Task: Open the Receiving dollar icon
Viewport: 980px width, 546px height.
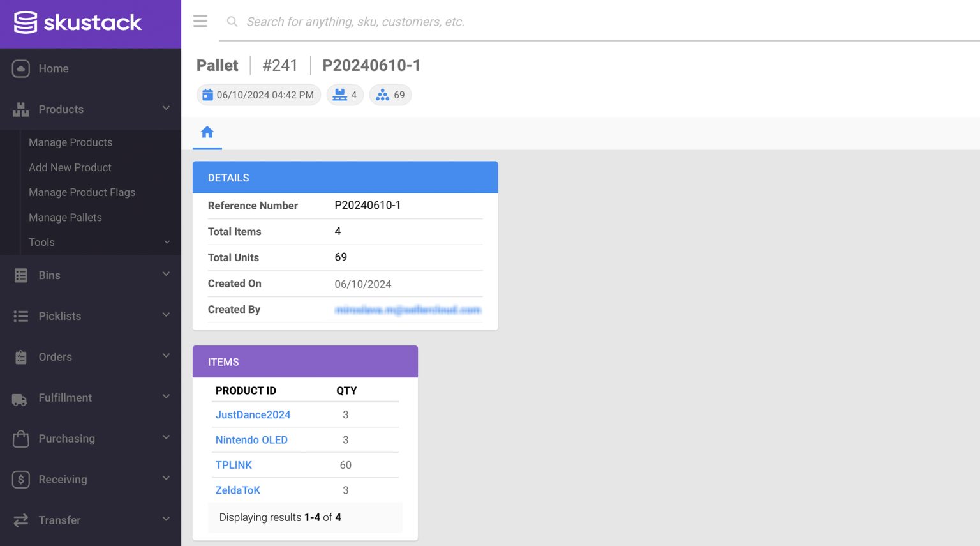Action: tap(20, 479)
